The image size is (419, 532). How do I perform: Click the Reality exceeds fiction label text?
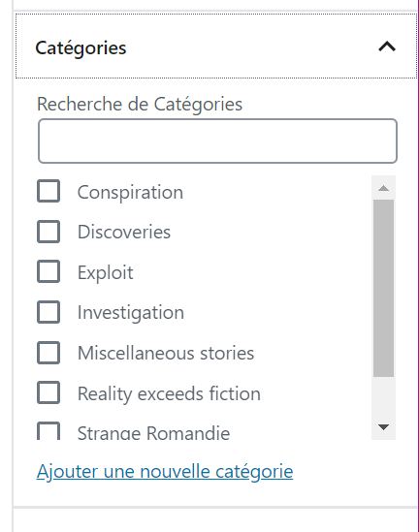point(169,393)
